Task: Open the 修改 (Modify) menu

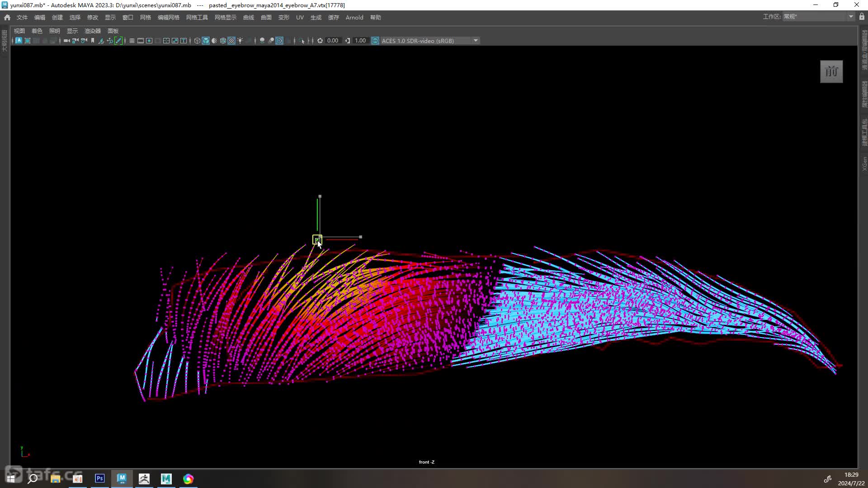Action: (93, 17)
